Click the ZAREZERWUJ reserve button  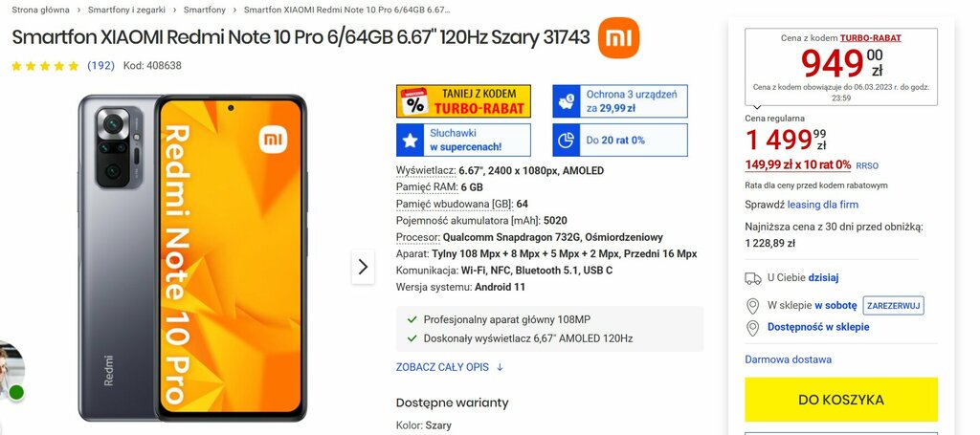click(x=893, y=306)
